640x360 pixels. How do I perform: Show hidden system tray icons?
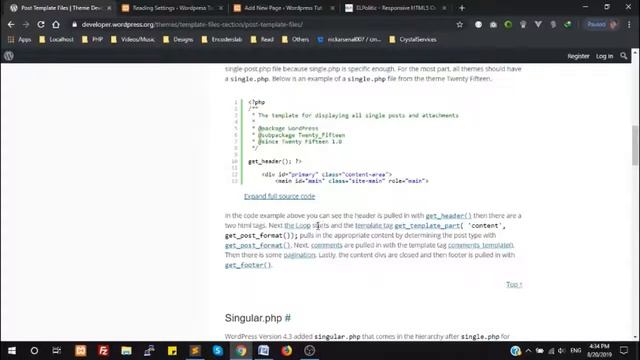point(528,351)
